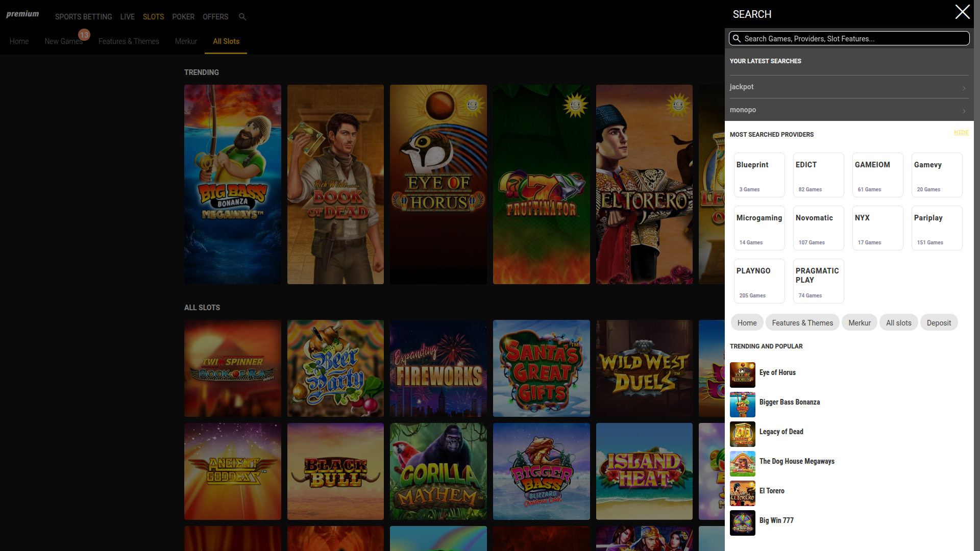
Task: Click the search magnifier icon in top navigation
Action: click(242, 17)
